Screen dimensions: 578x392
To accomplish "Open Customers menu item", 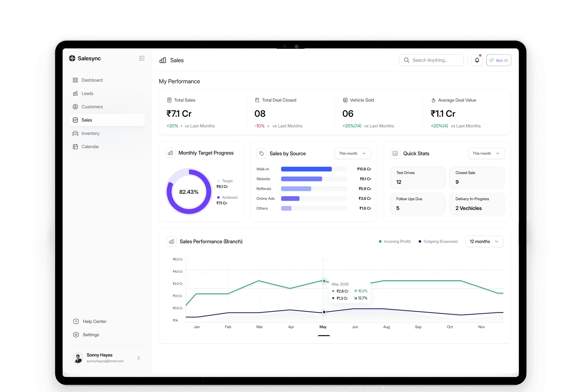I will (x=107, y=107).
